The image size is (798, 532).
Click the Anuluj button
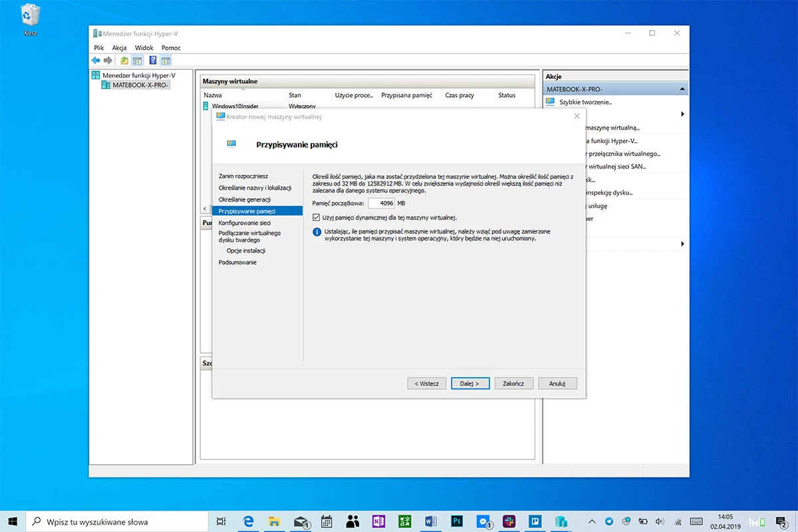557,384
